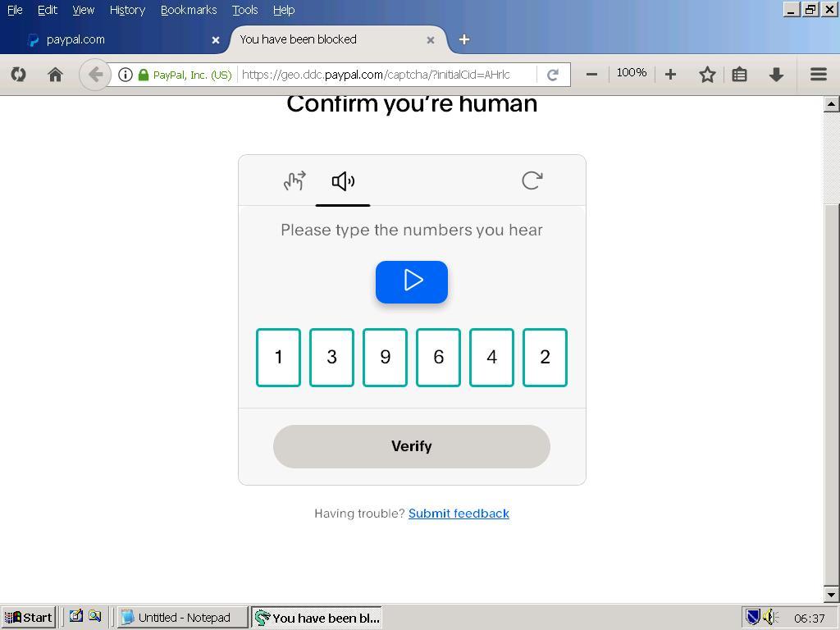The width and height of the screenshot is (840, 630).
Task: Minimize the browser window
Action: pyautogui.click(x=792, y=9)
